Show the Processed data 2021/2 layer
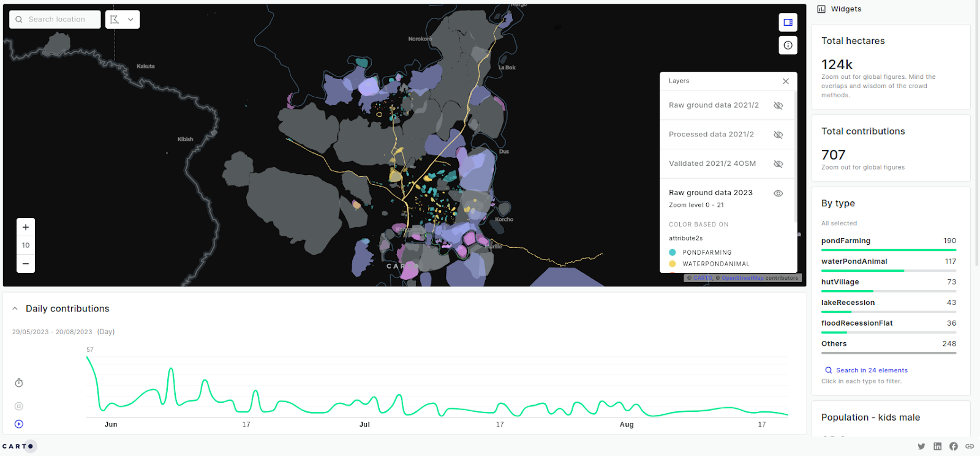980x456 pixels. (778, 135)
